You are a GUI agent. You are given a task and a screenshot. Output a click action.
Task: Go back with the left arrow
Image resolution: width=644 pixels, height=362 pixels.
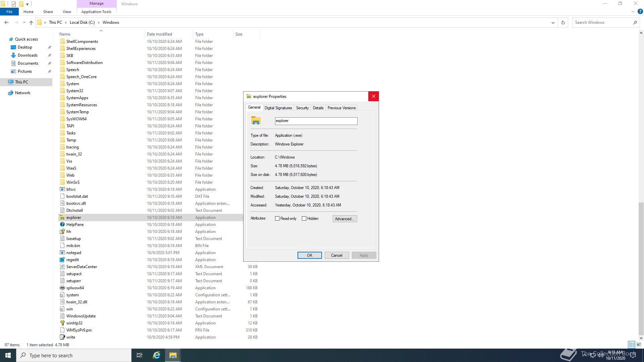6,22
